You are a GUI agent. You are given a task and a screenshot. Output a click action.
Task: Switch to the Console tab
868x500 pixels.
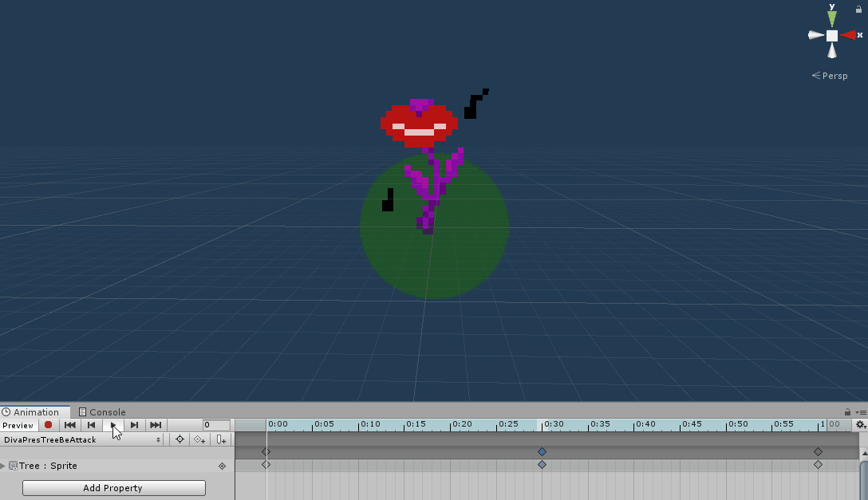point(102,412)
